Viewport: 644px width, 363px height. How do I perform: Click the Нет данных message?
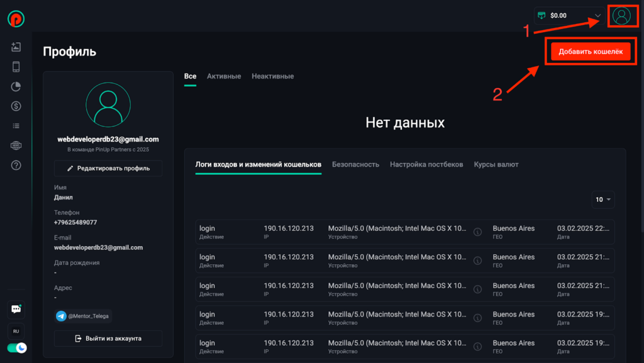coord(405,123)
